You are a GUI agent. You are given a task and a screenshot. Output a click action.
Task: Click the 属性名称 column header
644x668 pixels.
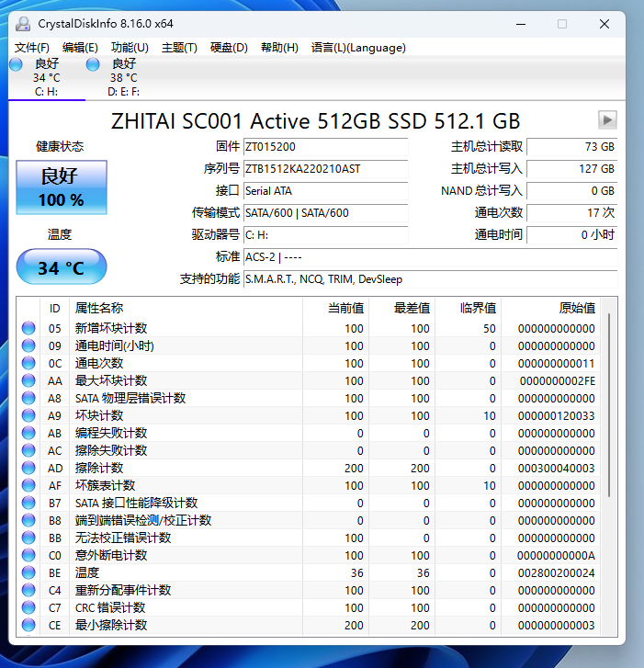[186, 308]
